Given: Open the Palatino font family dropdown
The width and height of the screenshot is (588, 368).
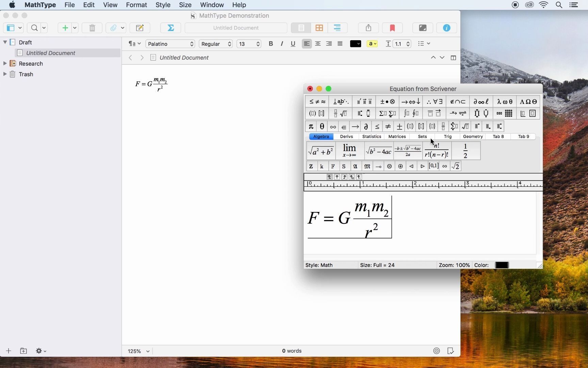Looking at the screenshot, I should [170, 44].
